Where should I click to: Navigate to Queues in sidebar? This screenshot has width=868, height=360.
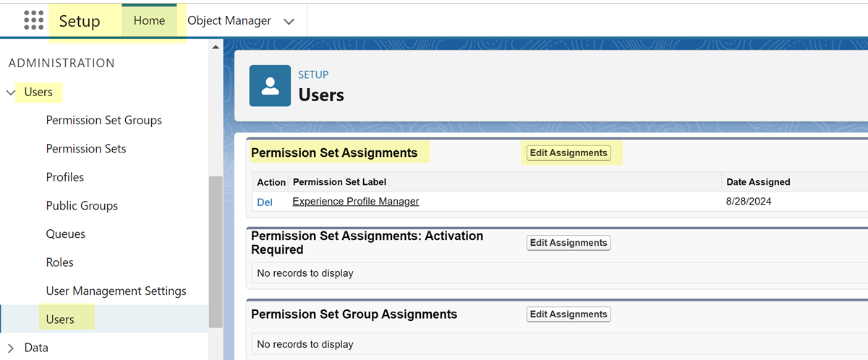(x=66, y=233)
